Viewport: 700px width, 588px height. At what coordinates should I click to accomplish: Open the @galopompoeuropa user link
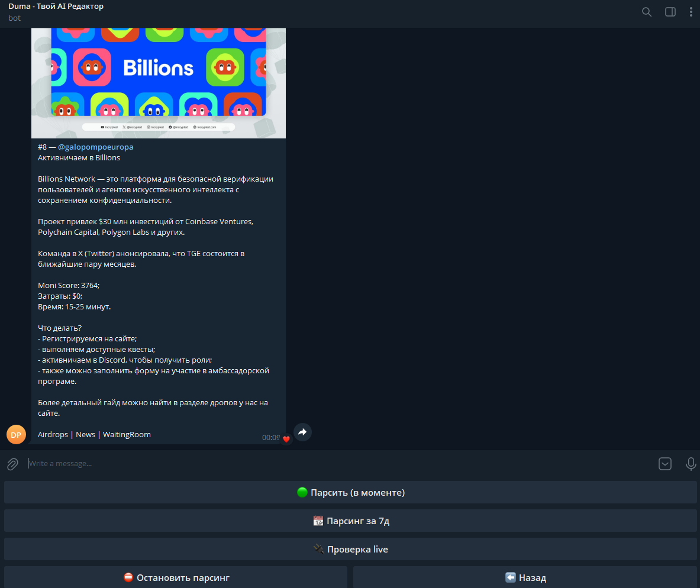(x=96, y=147)
